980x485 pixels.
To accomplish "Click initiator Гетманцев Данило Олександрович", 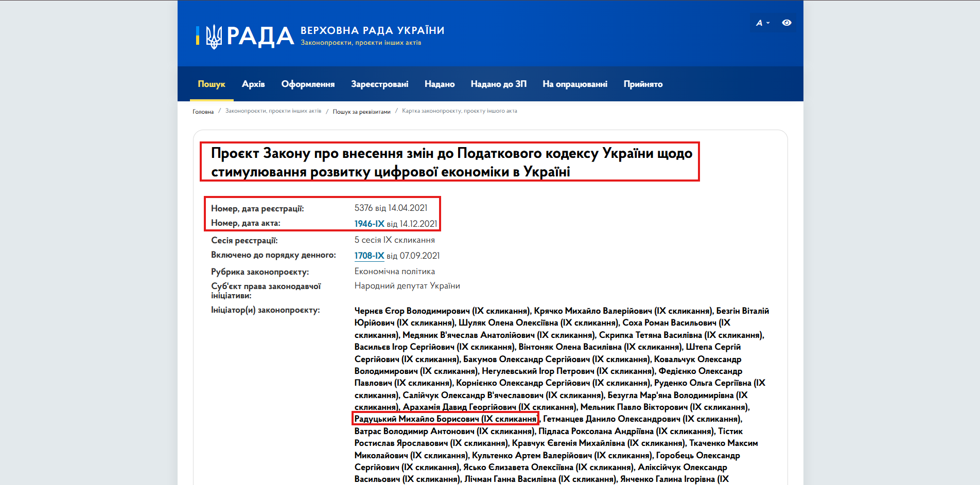I will (641, 419).
